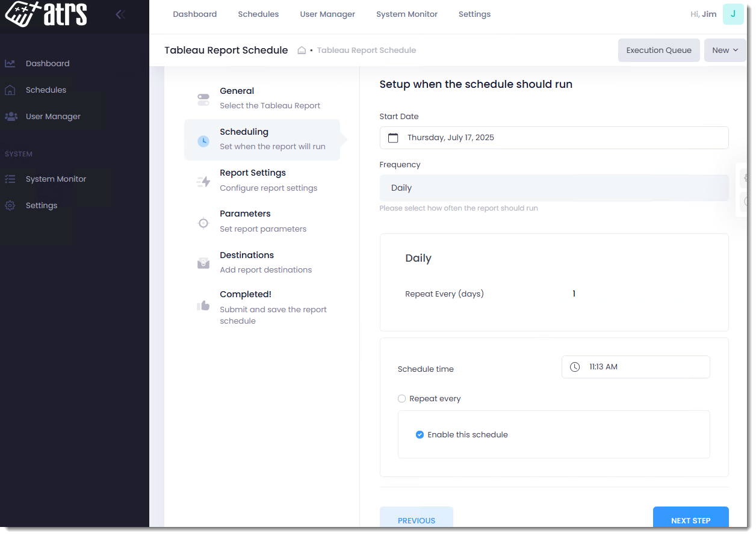756x536 pixels.
Task: Go to Schedules in the sidebar
Action: tap(46, 90)
